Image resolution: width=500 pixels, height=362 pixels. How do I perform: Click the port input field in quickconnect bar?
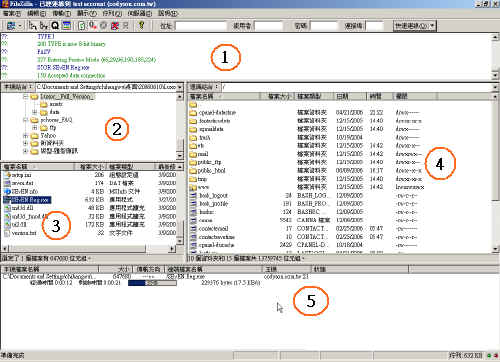click(x=375, y=26)
